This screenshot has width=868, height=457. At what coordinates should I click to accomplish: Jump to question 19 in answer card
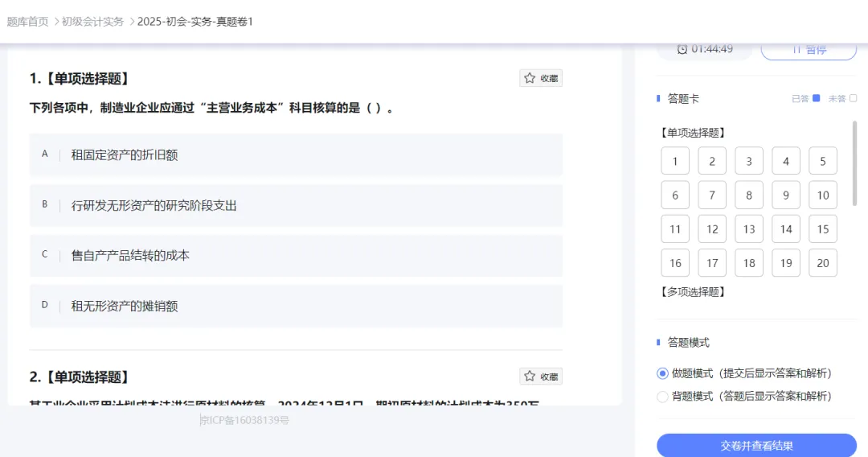pos(786,262)
